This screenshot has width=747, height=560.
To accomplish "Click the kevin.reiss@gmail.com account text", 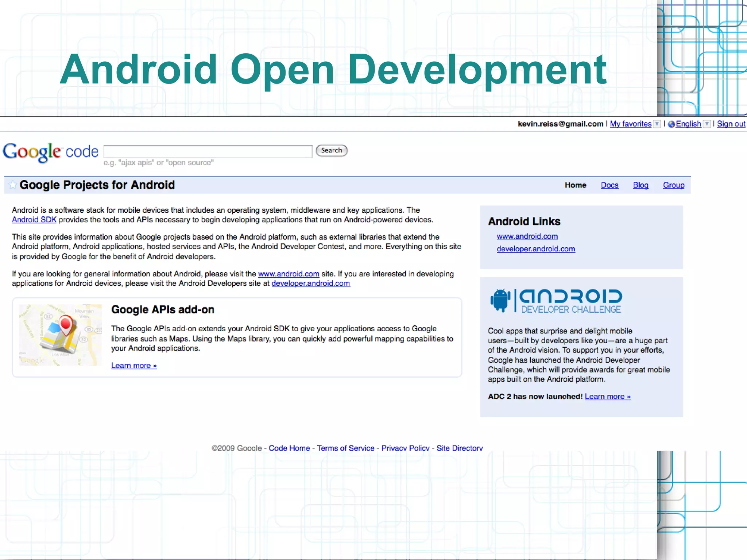I will [561, 124].
